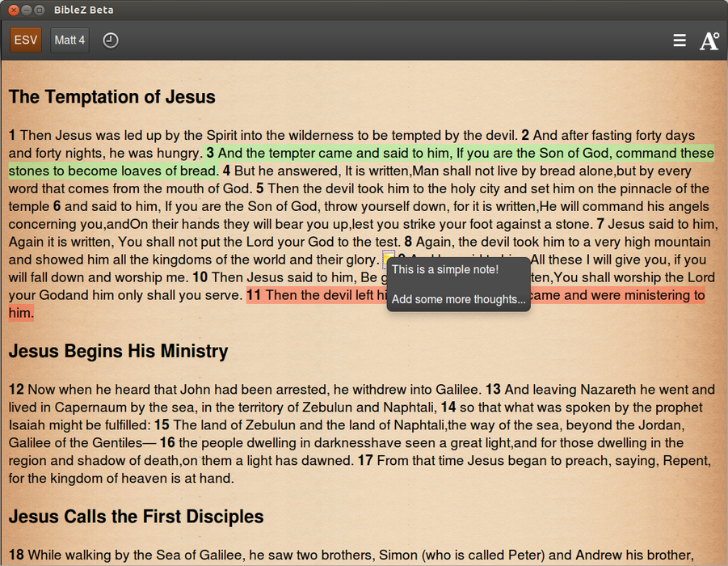This screenshot has height=566, width=728.
Task: Click the yellow note icon after verse 8
Action: coord(387,259)
